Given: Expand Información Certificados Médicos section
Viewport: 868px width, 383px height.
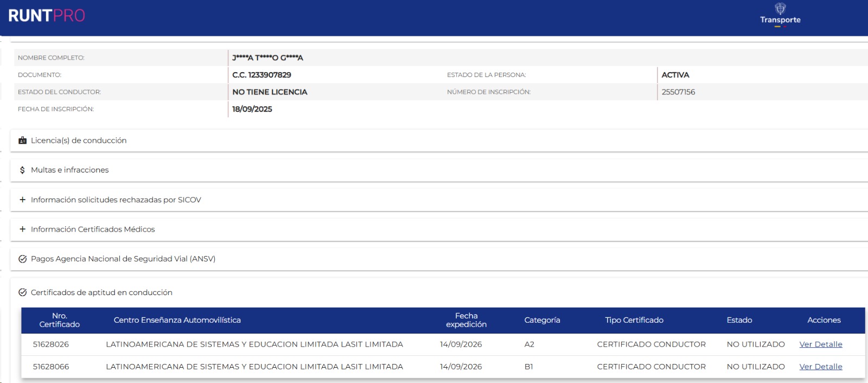Looking at the screenshot, I should point(438,229).
